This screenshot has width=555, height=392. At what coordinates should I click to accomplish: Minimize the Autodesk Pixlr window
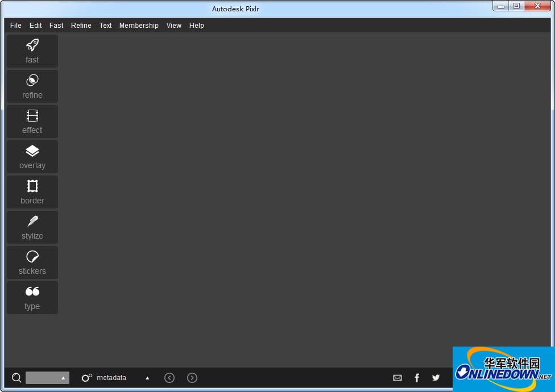point(501,6)
